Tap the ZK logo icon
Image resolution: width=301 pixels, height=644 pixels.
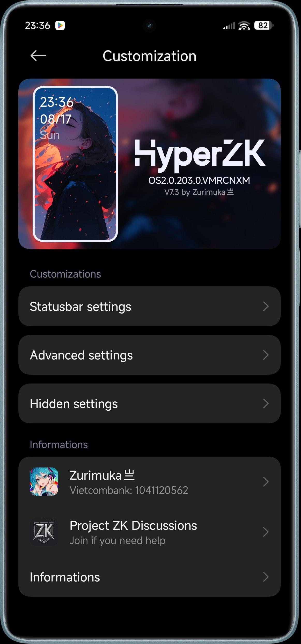tap(44, 532)
